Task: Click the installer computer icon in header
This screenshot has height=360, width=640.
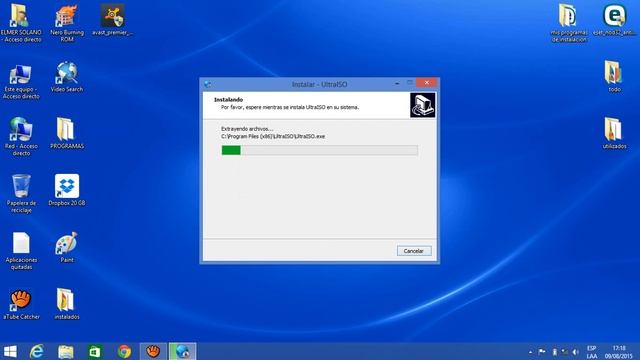Action: point(422,105)
